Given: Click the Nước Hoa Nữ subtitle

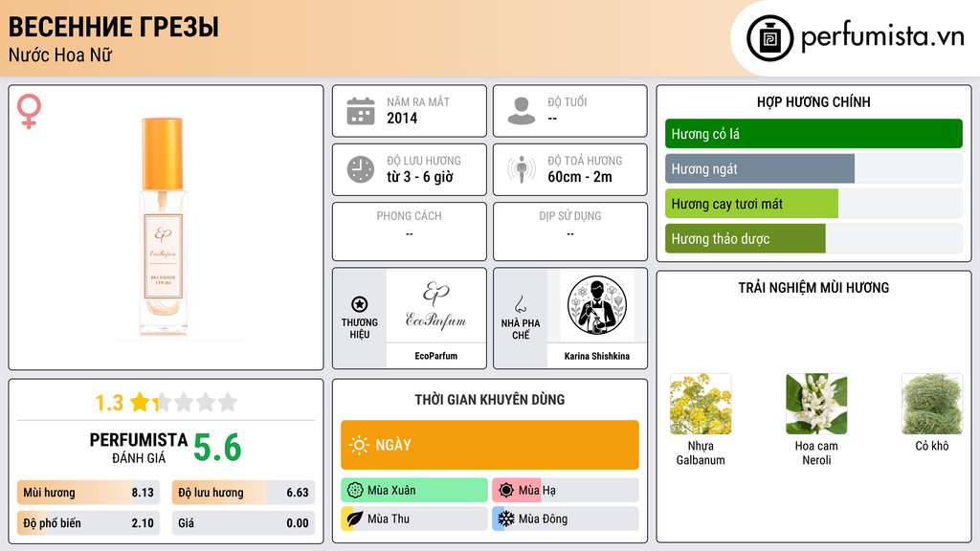Looking at the screenshot, I should [60, 55].
